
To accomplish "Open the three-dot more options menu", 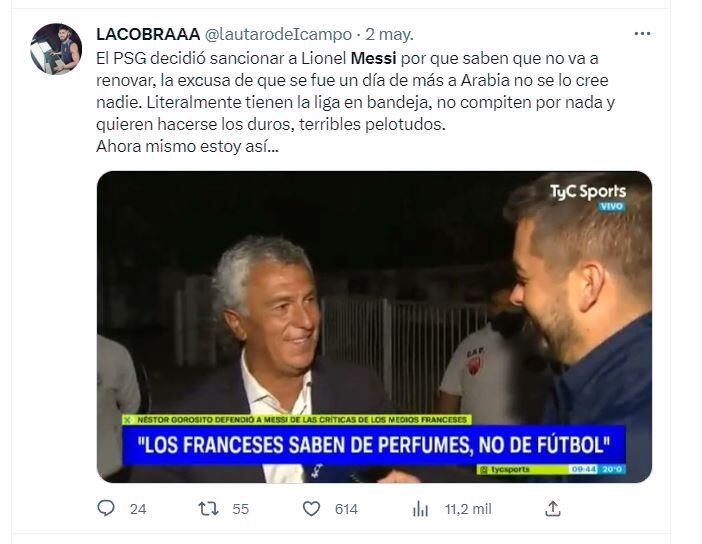I will (x=642, y=34).
